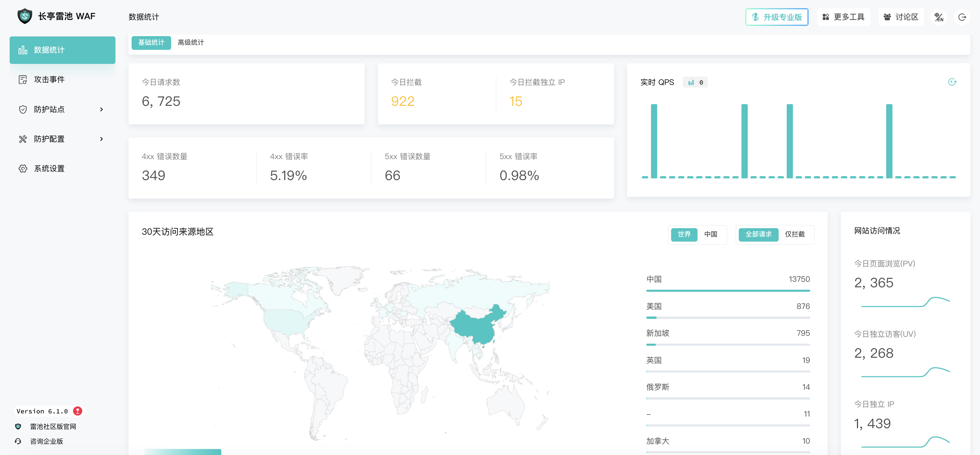980x455 pixels.
Task: Open 系统设置 in the sidebar
Action: (x=63, y=168)
